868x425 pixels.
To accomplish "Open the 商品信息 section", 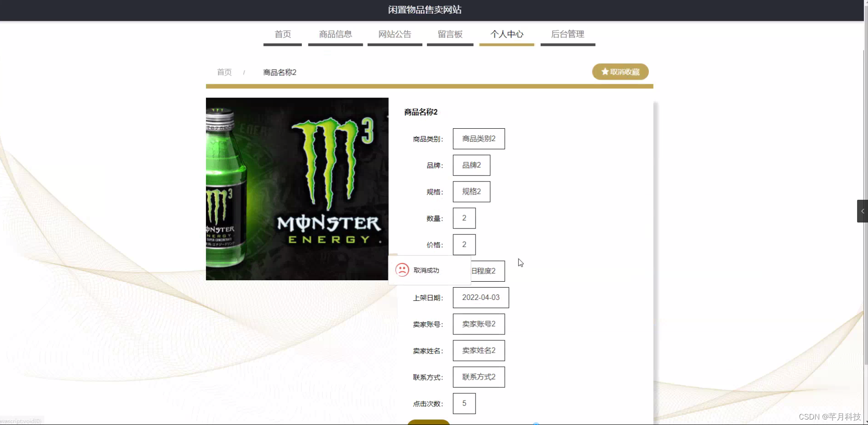I will [x=335, y=34].
